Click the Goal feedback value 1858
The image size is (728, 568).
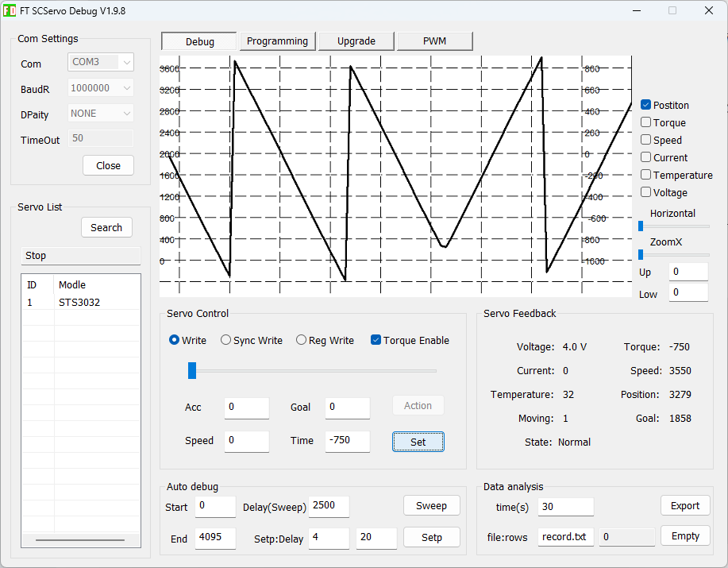(680, 418)
